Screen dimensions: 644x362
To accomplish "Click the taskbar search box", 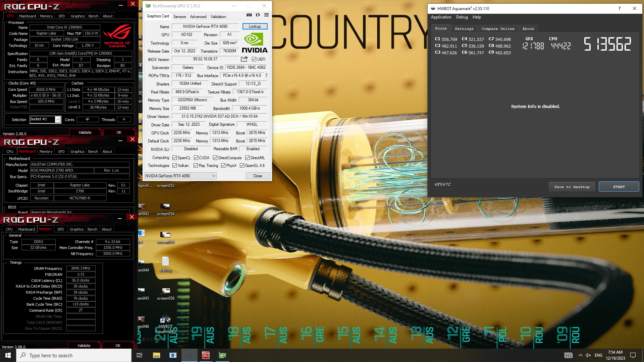I will pos(74,355).
